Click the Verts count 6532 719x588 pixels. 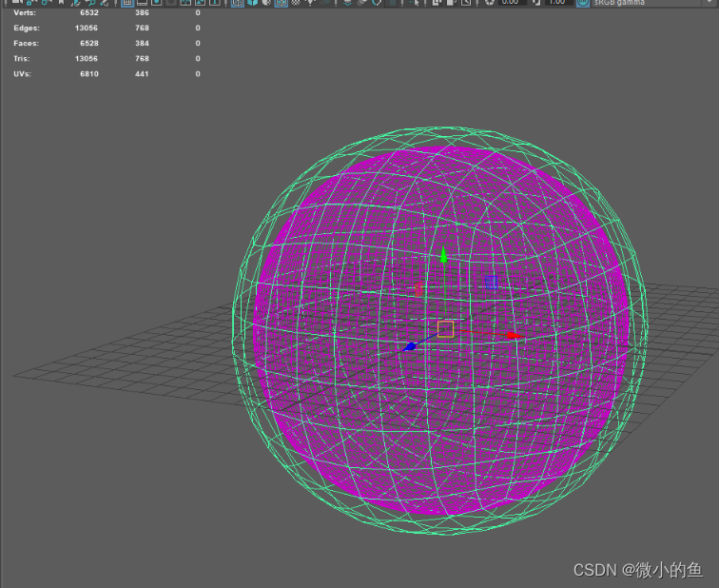pyautogui.click(x=89, y=12)
